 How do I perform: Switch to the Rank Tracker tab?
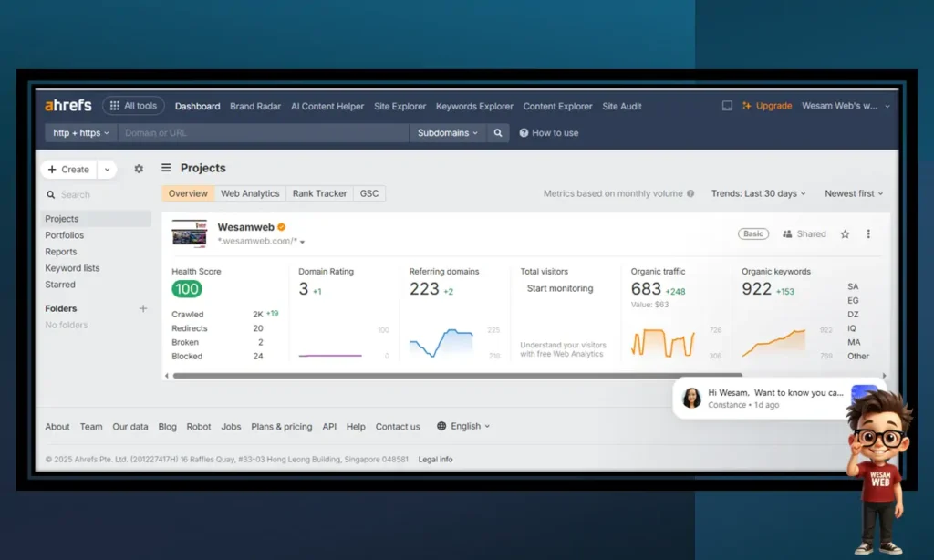[x=319, y=193]
